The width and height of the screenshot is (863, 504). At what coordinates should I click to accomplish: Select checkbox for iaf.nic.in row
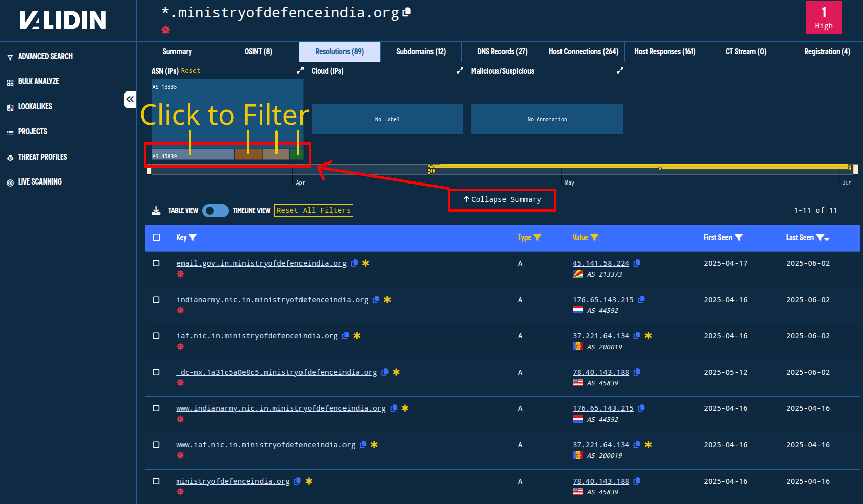pos(156,336)
